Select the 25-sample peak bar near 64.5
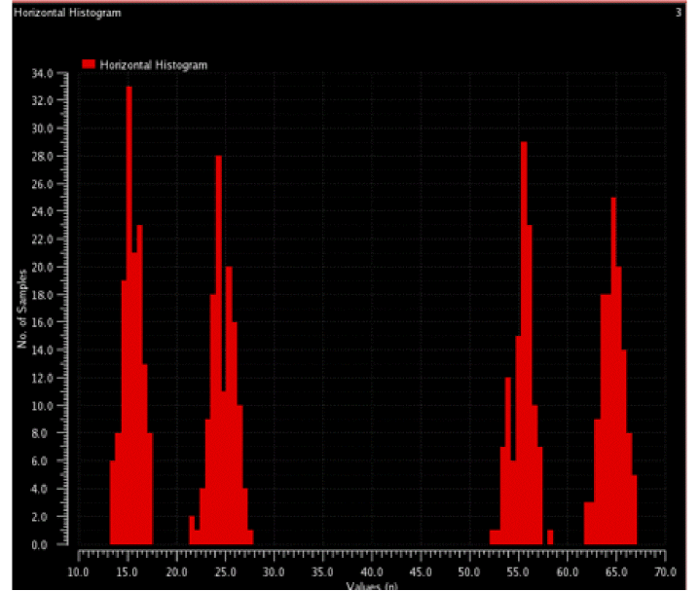Image resolution: width=700 pixels, height=591 pixels. [613, 370]
